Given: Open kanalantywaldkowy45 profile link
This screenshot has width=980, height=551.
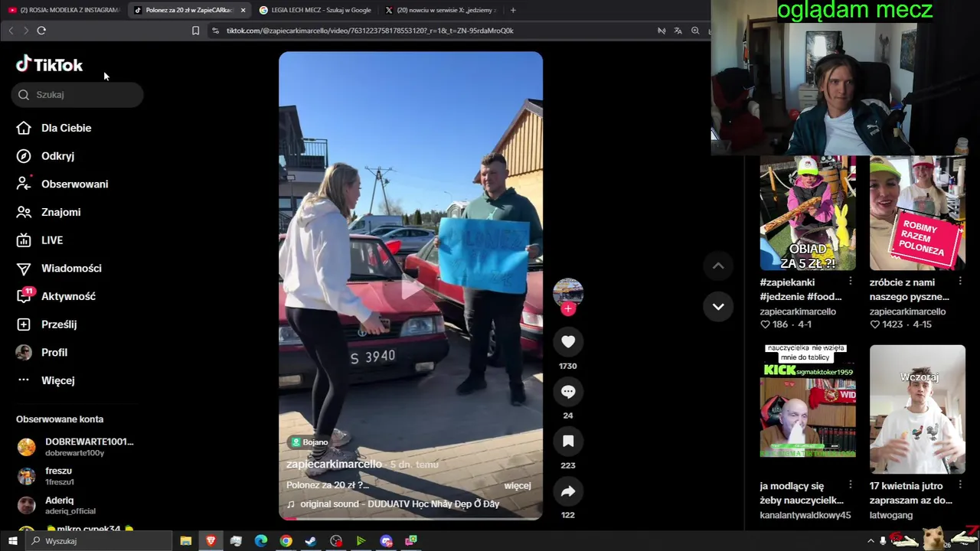Looking at the screenshot, I should 805,516.
